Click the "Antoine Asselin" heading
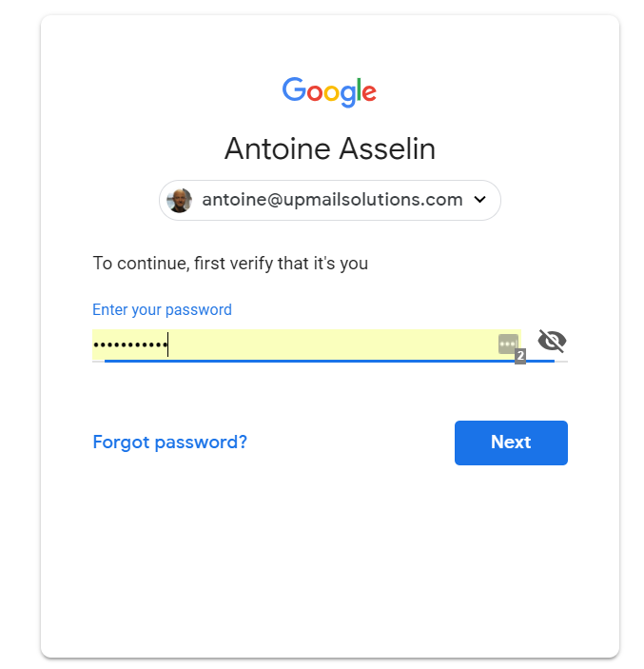 [x=329, y=148]
